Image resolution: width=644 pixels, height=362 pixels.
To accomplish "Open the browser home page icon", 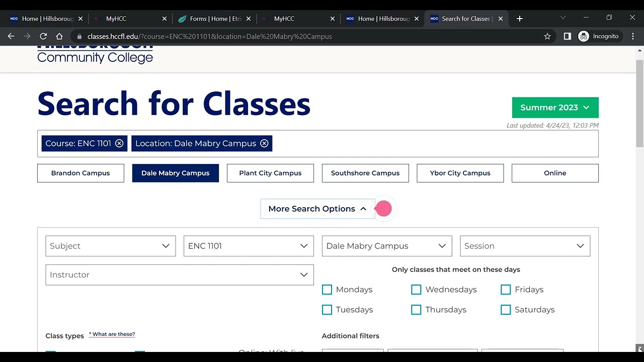I will tap(59, 36).
